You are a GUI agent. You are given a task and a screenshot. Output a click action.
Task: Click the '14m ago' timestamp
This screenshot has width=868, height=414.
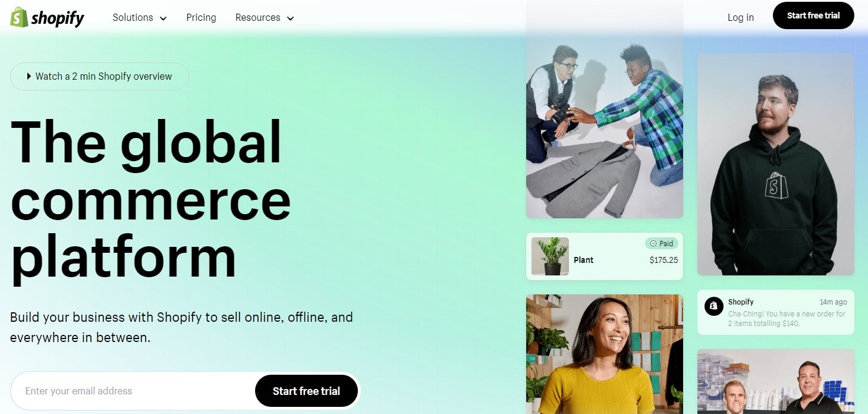[x=833, y=302]
